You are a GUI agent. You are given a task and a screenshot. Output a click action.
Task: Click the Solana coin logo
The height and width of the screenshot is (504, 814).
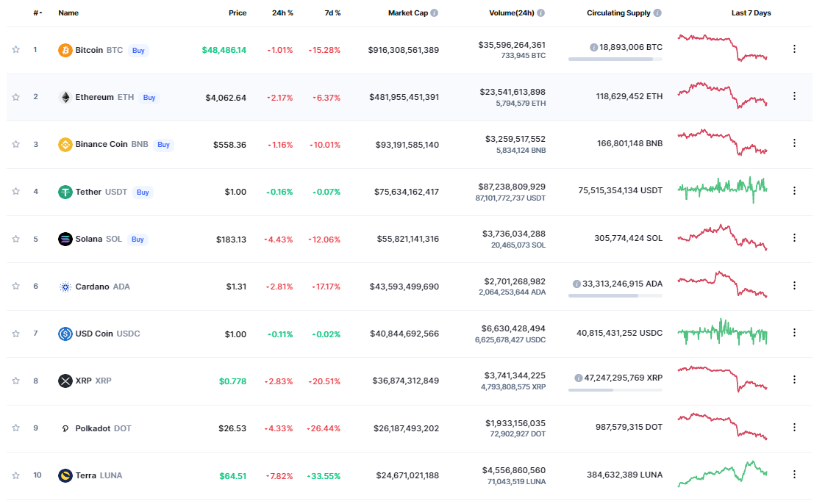pos(65,239)
